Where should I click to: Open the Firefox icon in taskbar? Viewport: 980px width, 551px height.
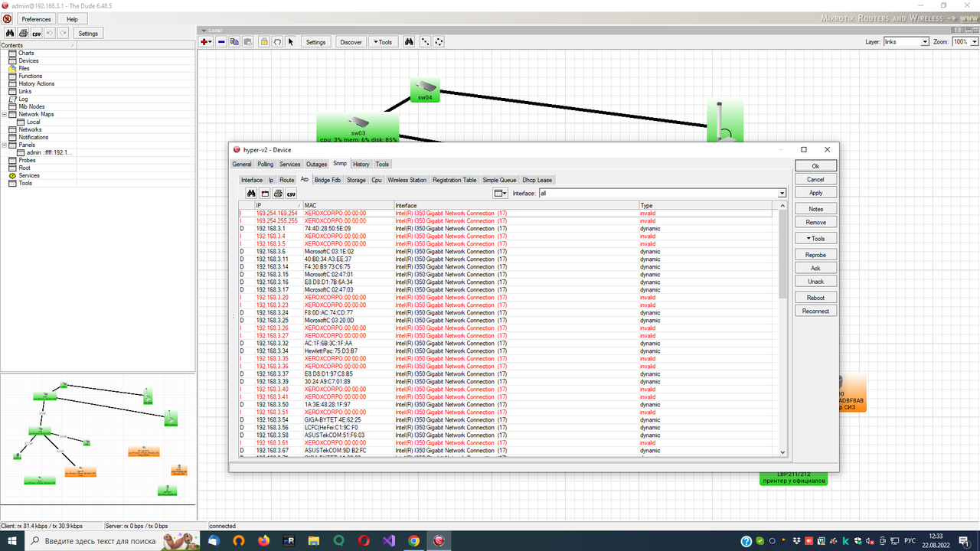tap(264, 540)
